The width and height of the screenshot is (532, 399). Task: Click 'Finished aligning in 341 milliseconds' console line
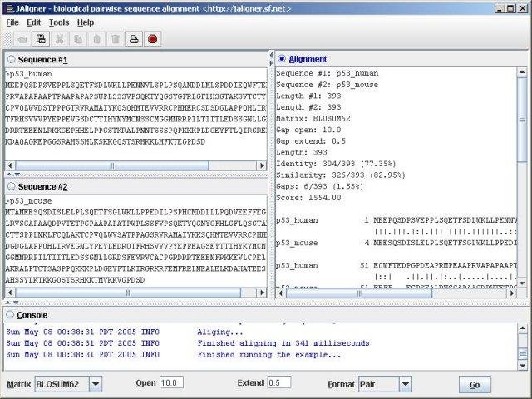283,343
